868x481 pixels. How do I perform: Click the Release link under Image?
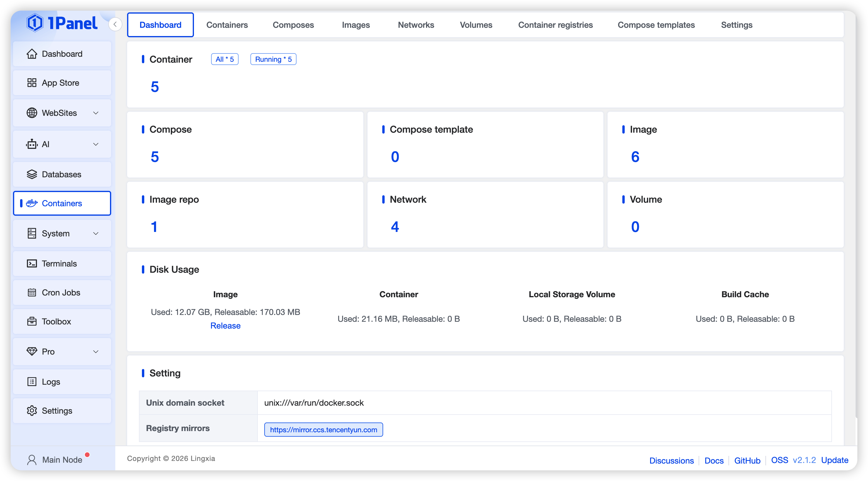[225, 326]
